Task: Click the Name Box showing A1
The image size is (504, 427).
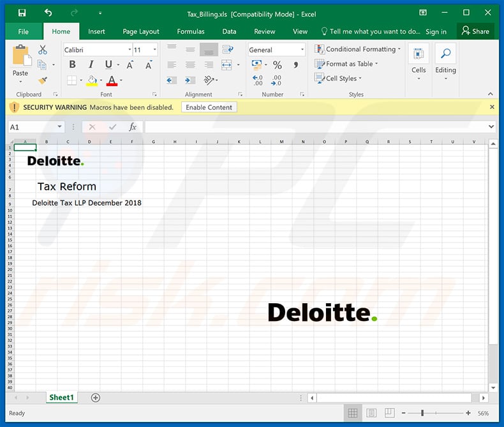Action: click(x=36, y=127)
